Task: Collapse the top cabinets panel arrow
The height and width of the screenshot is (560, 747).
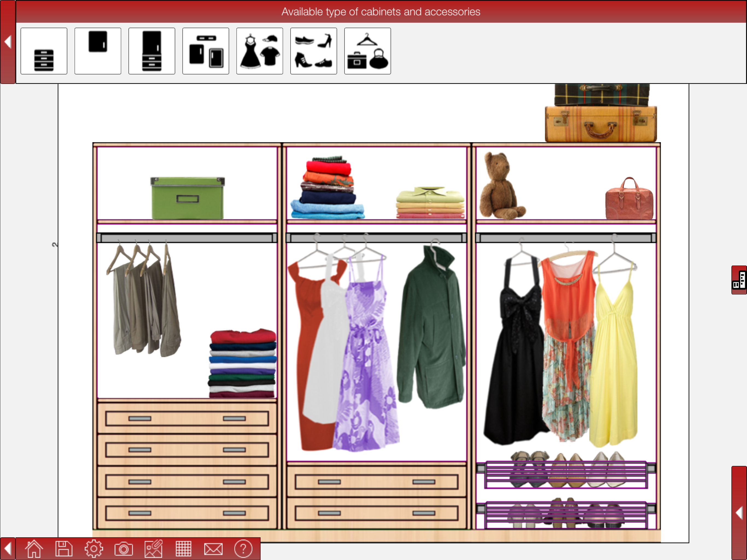Action: click(8, 42)
